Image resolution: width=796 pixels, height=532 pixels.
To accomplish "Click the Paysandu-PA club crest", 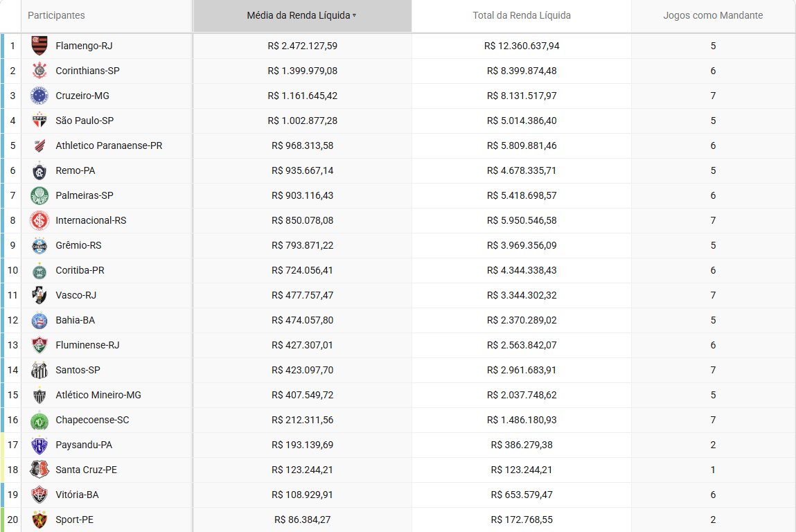I will [39, 445].
